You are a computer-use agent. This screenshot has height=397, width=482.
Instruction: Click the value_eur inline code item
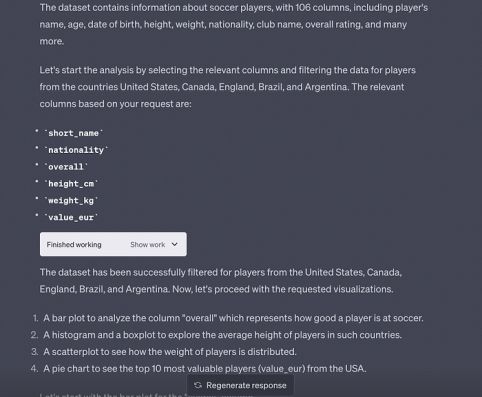[71, 217]
